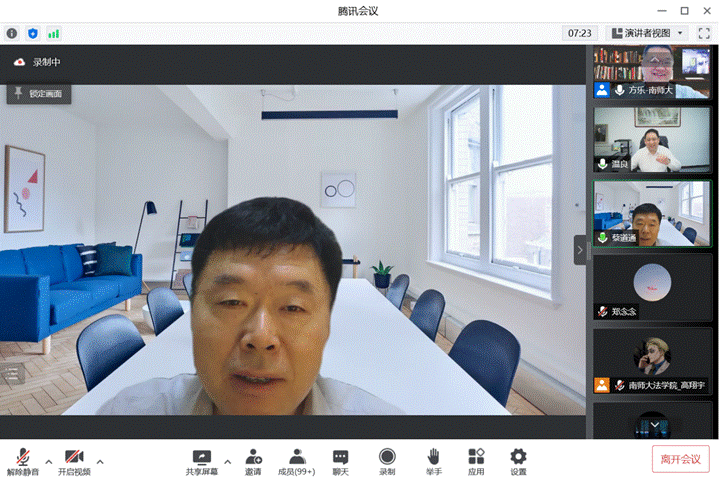Image resolution: width=719 pixels, height=478 pixels.
Task: Open the Invite (邀请) icon
Action: (253, 461)
